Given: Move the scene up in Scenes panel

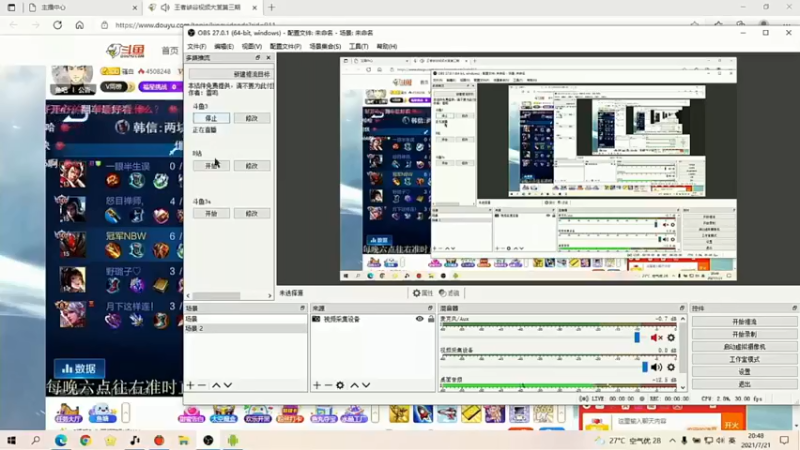Looking at the screenshot, I should click(216, 385).
